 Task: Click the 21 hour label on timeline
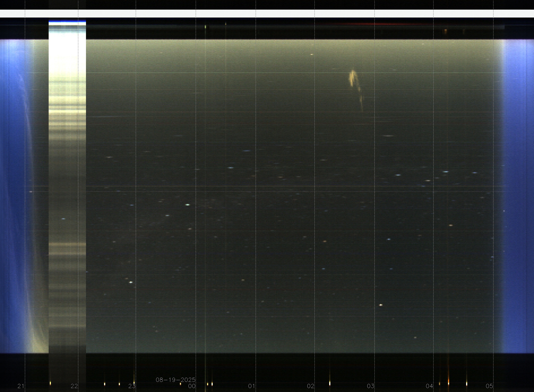pyautogui.click(x=21, y=386)
